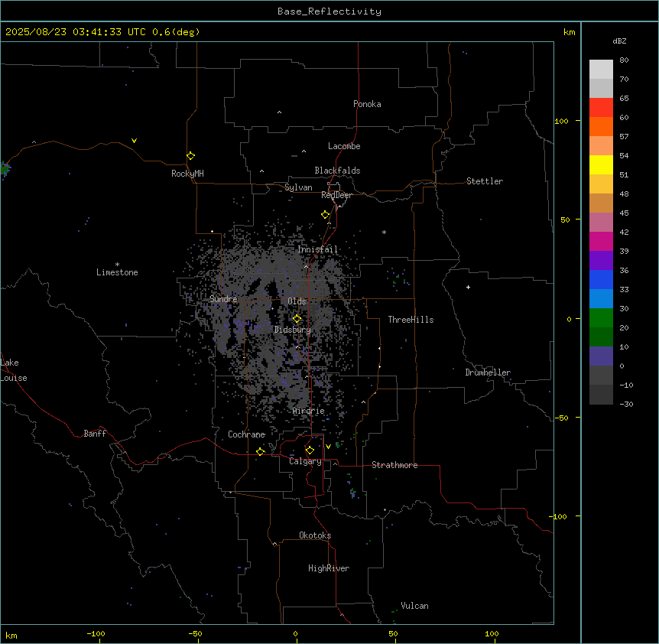
Task: Click the Airdrie label
Action: click(309, 411)
